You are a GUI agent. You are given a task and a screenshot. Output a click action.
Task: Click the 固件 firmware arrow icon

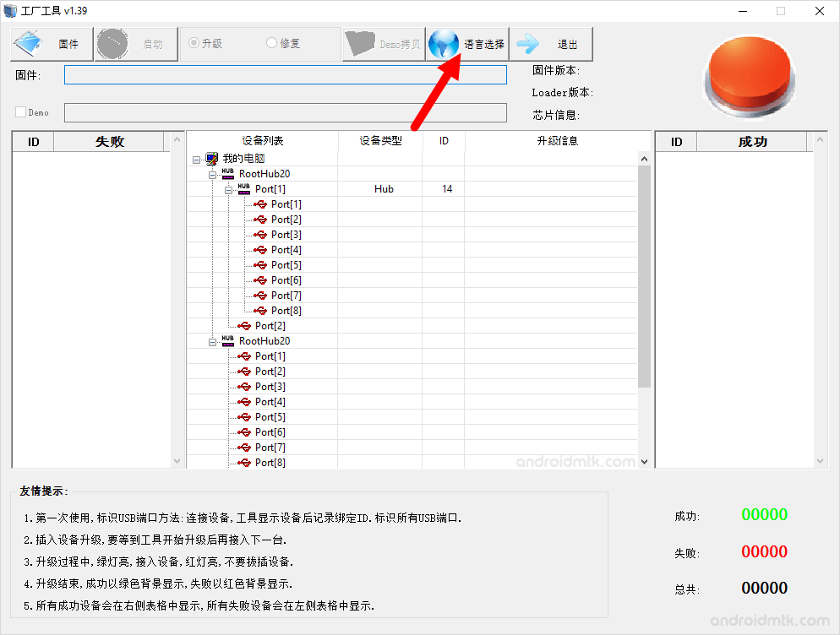(x=28, y=43)
